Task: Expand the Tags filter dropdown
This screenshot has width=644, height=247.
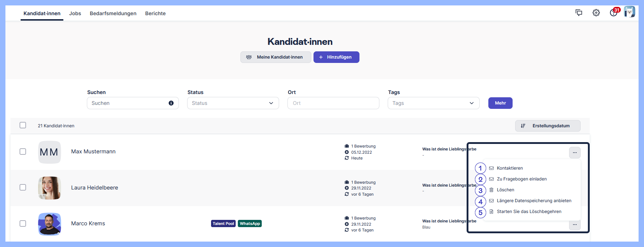Action: 433,103
